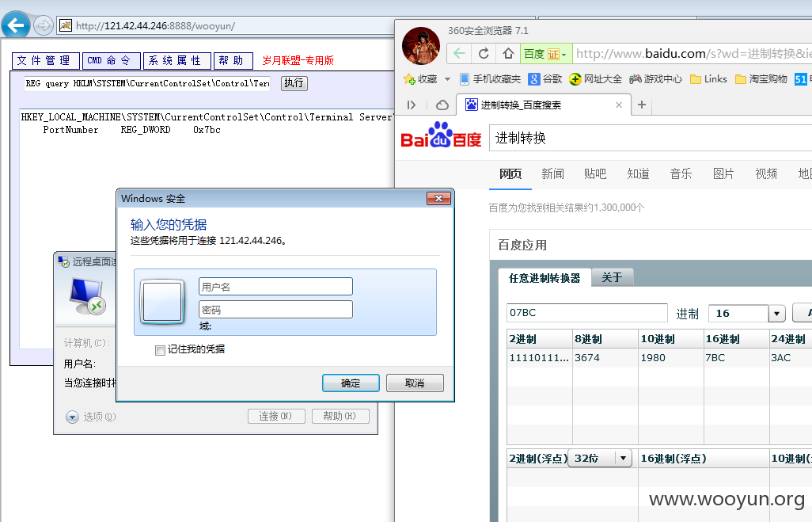Open the 进制 base dropdown arrow

[776, 314]
